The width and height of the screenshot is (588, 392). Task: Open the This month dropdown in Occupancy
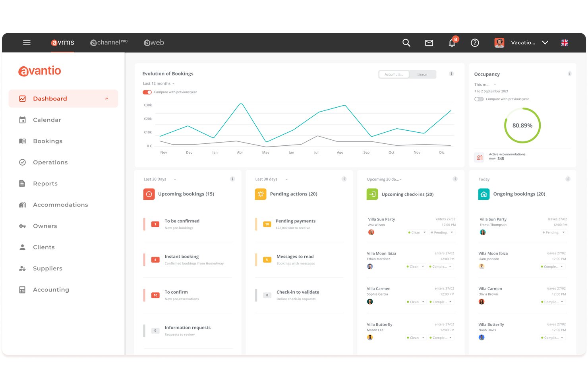pos(485,85)
